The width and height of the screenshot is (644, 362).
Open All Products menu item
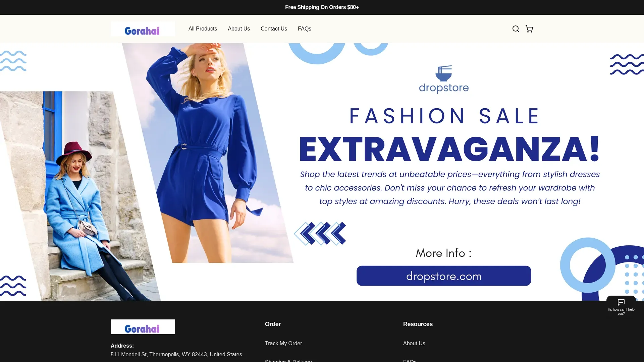(x=203, y=29)
